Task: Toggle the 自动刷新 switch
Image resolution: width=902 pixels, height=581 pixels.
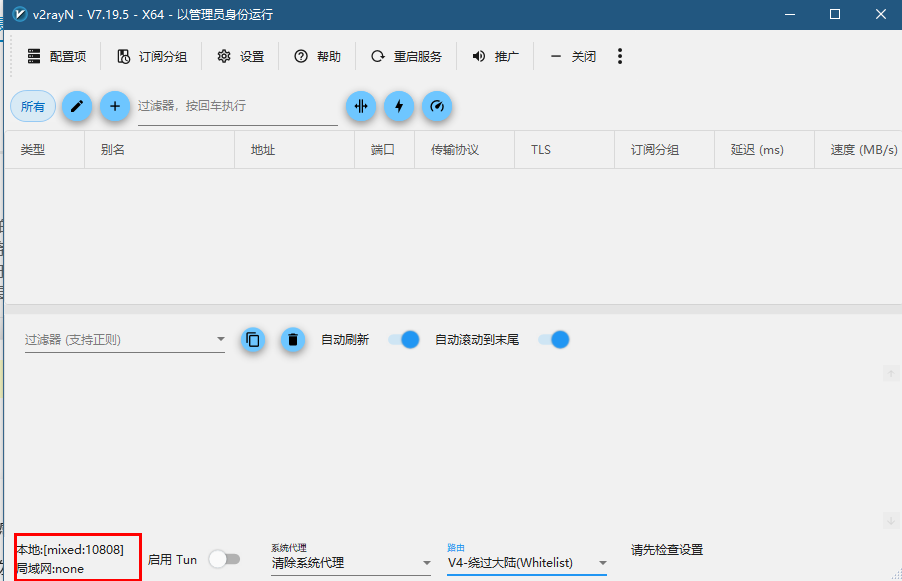Action: [x=403, y=340]
